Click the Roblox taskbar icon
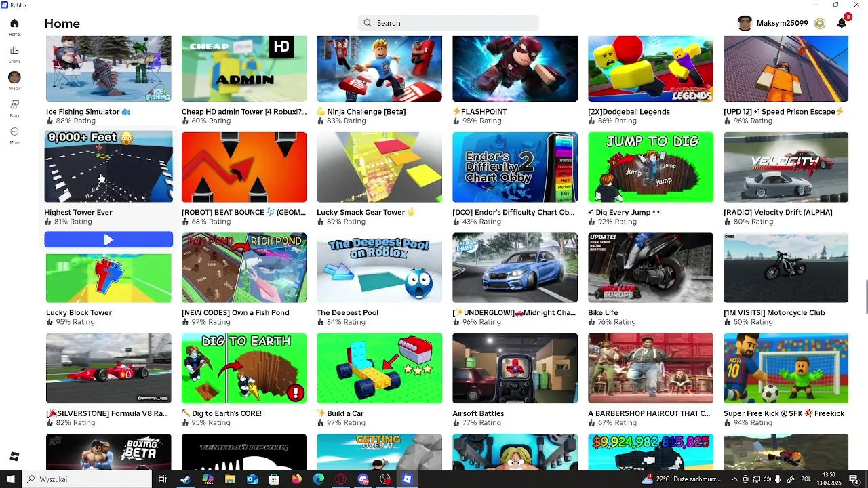 (x=408, y=479)
